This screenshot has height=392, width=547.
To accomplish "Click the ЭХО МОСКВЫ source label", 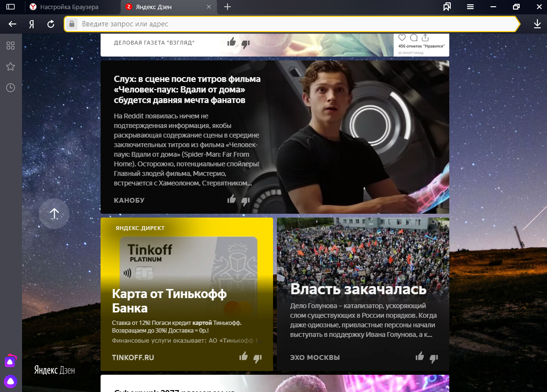I will tap(315, 357).
